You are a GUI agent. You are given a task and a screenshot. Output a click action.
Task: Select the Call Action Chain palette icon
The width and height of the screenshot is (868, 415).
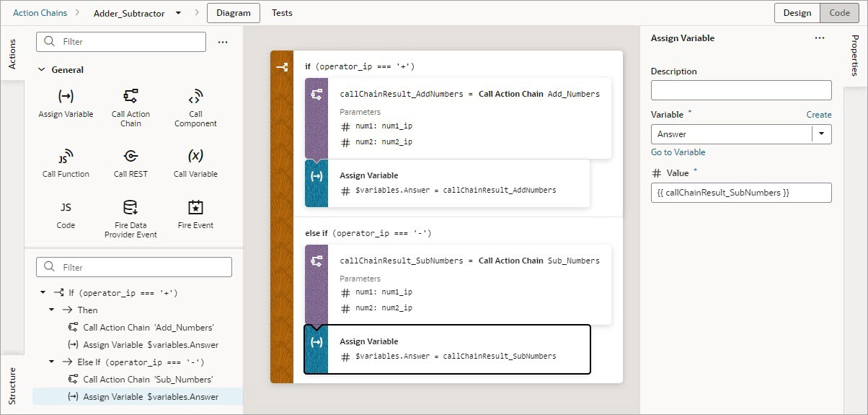(130, 96)
